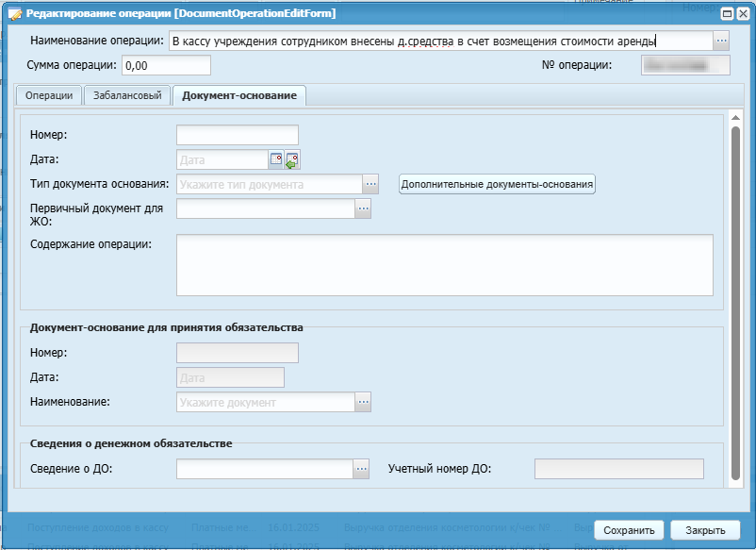Select the Документ-основание tab
Viewport: 756px width, 550px height.
point(238,95)
